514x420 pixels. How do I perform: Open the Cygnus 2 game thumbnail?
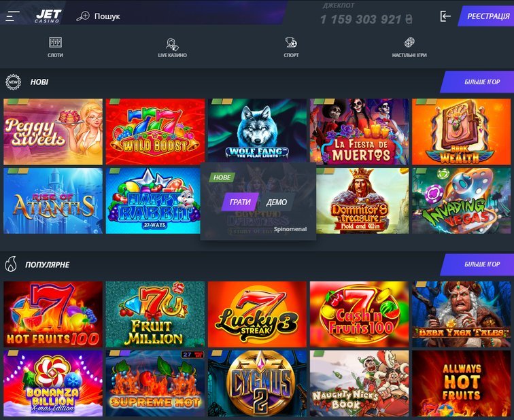click(x=257, y=383)
